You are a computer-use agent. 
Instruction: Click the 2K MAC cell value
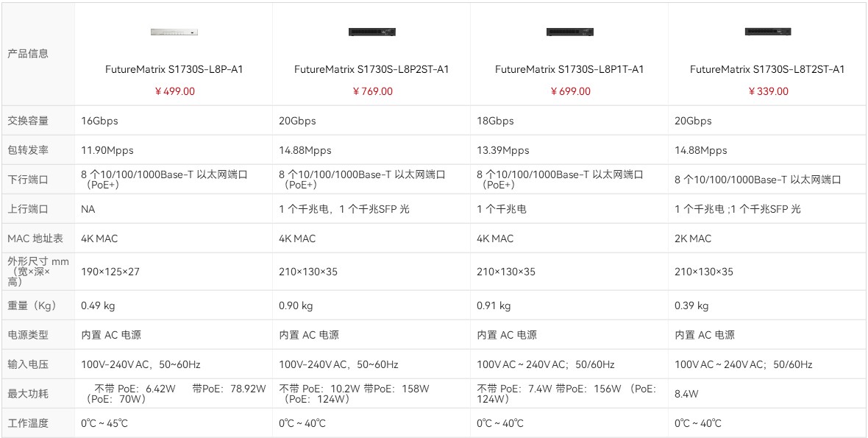[693, 239]
